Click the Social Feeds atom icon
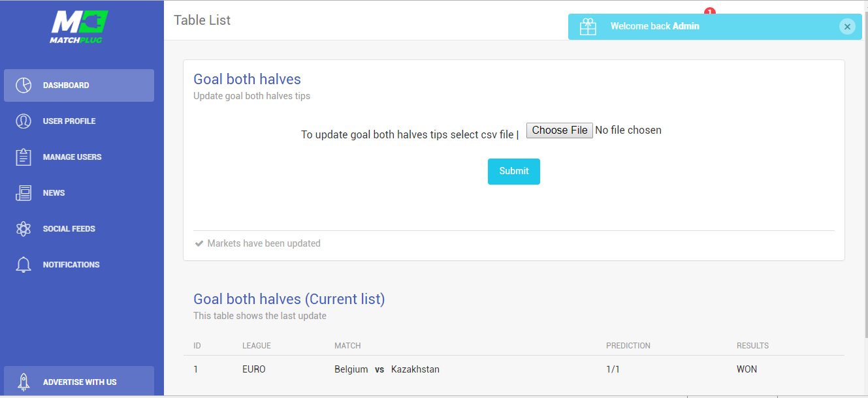Image resolution: width=868 pixels, height=398 pixels. 24,229
